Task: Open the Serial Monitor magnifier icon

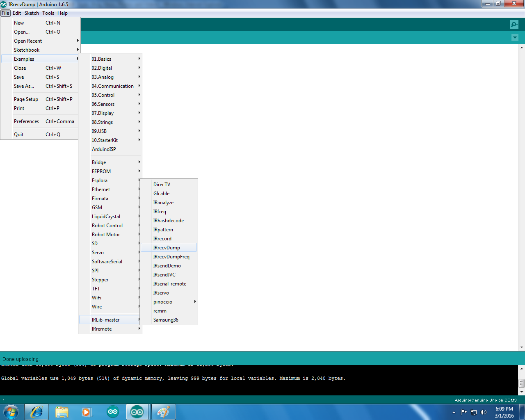Action: pyautogui.click(x=514, y=25)
